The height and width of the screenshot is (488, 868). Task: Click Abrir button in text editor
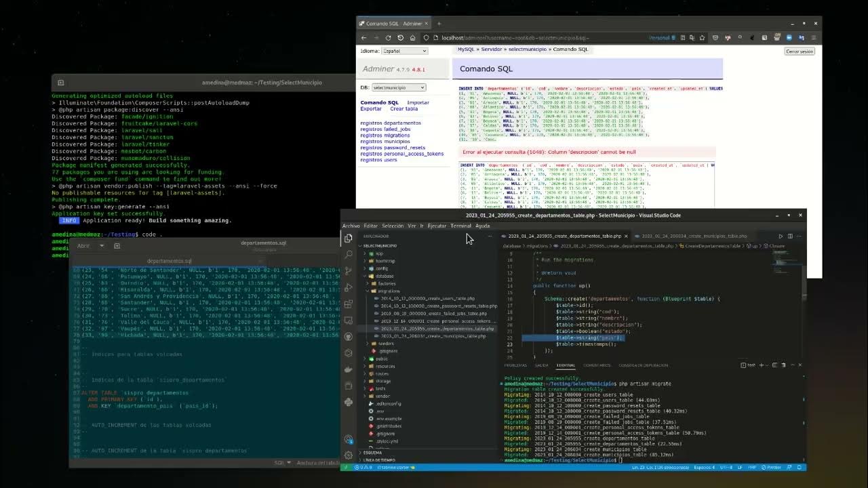tap(83, 245)
